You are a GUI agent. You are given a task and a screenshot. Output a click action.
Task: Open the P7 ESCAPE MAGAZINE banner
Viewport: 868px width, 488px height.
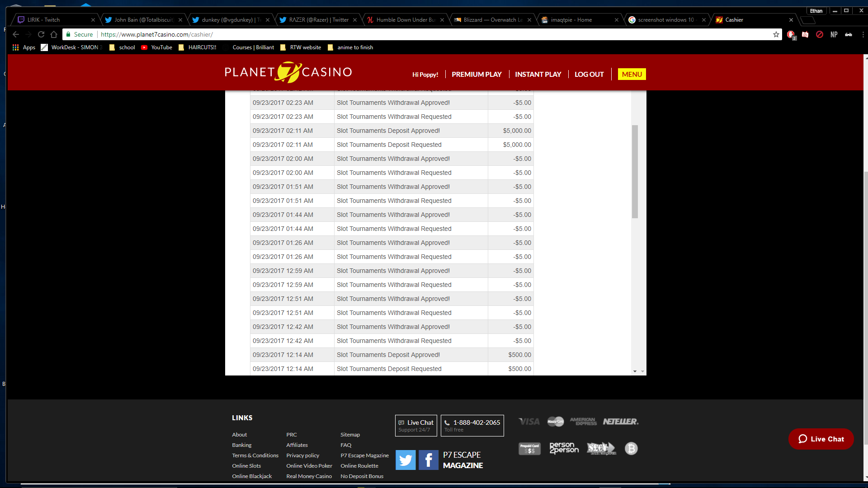pyautogui.click(x=463, y=460)
